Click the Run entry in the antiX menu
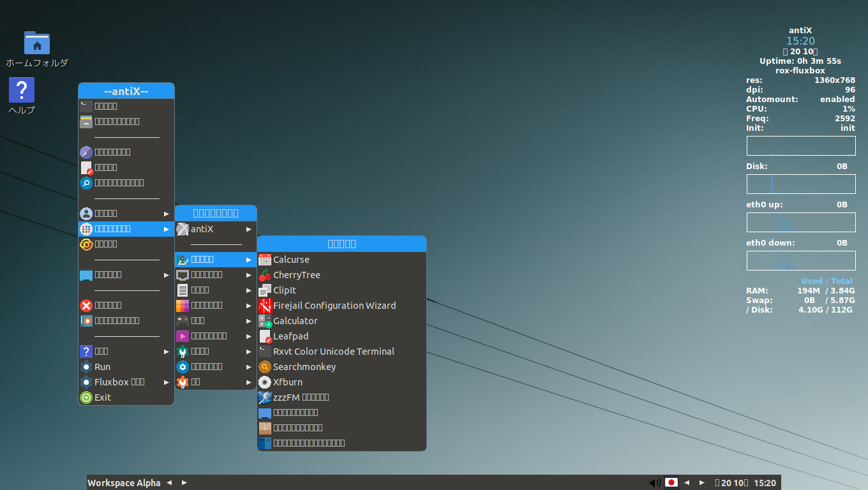 coord(126,367)
